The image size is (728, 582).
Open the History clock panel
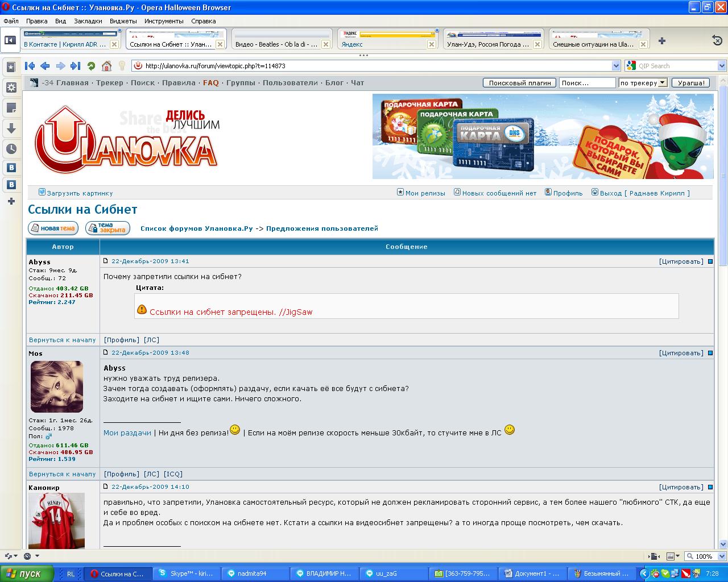click(x=11, y=149)
